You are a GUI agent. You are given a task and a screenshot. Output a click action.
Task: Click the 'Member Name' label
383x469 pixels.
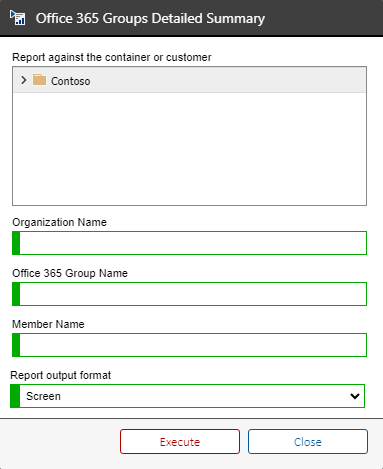point(48,324)
